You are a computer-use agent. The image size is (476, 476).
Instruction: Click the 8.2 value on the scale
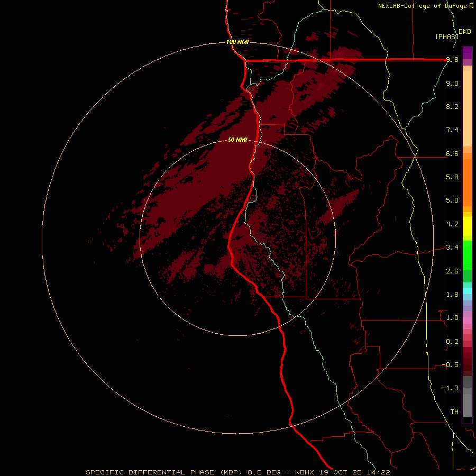452,106
